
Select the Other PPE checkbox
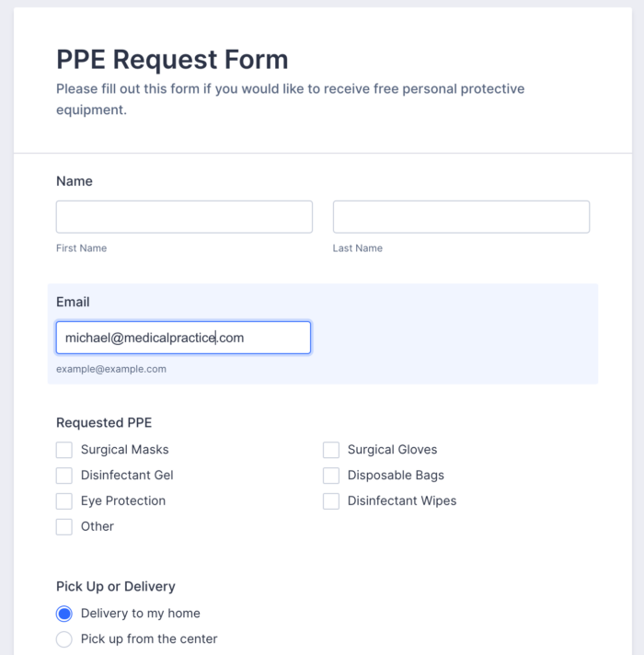[x=64, y=527]
